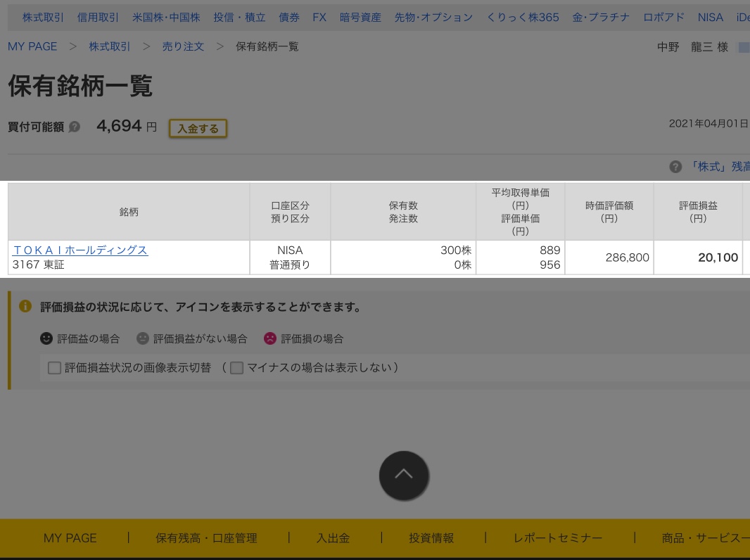Enable 評価損益状況の画像表示切替 checkbox

point(54,368)
